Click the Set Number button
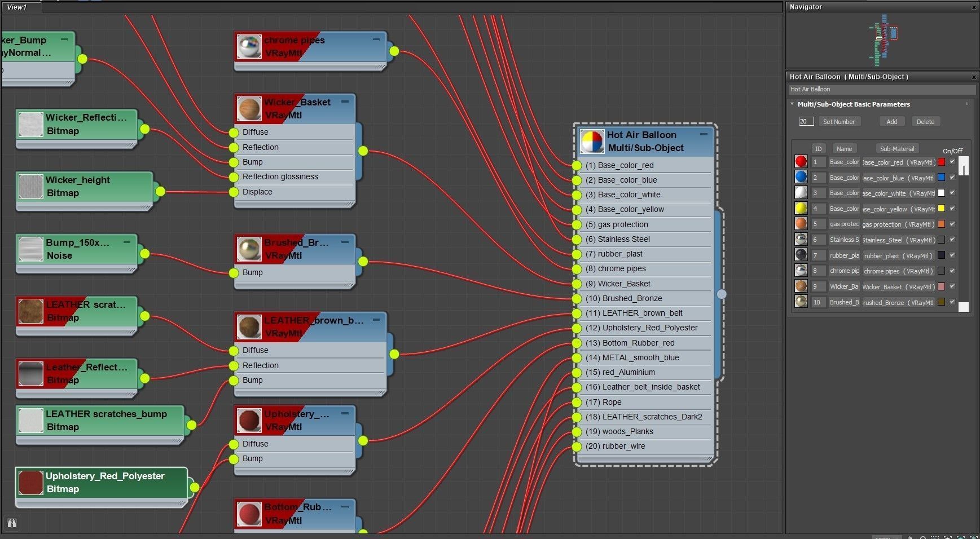The image size is (980, 539). coord(838,122)
